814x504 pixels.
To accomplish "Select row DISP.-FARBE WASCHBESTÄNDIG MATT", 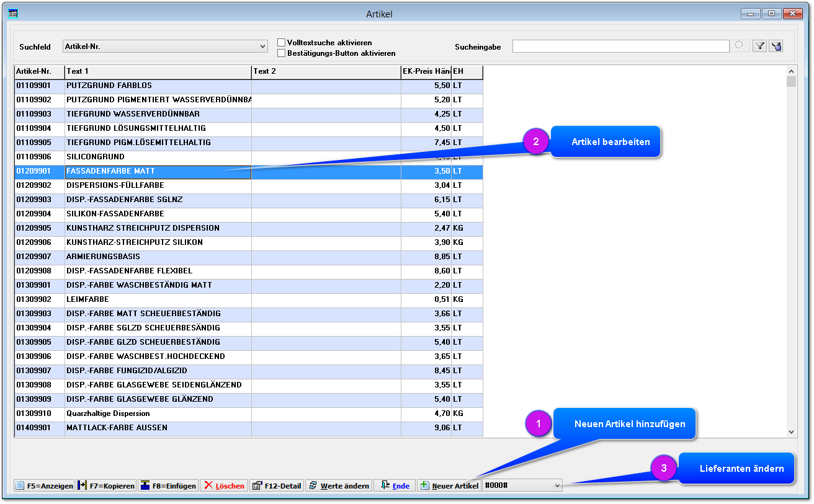I will pyautogui.click(x=249, y=285).
